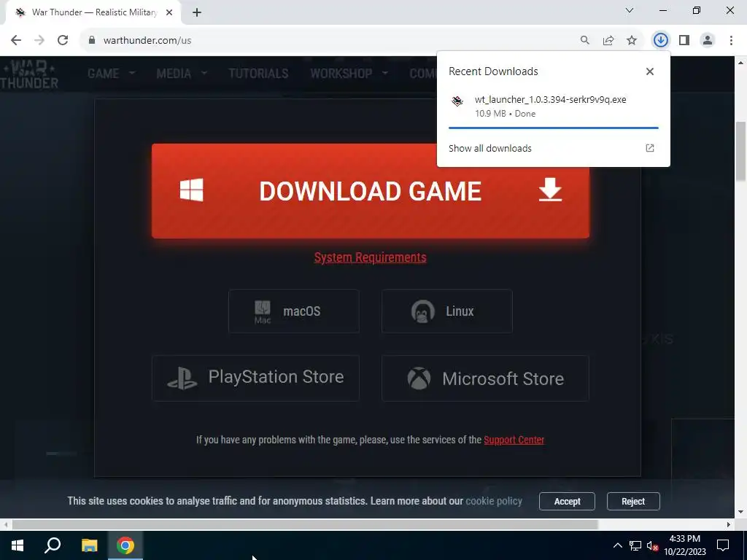The width and height of the screenshot is (747, 560).
Task: Go back using the browser back arrow
Action: pos(16,40)
